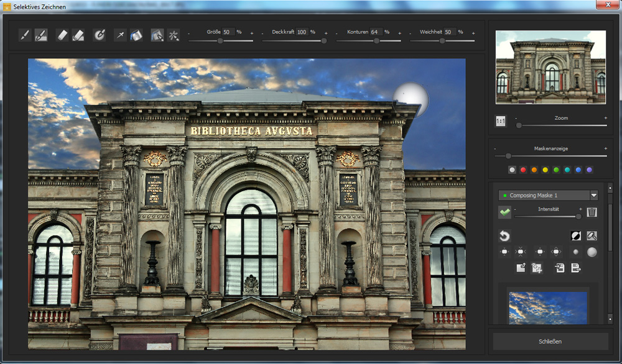Click plus to increase Größe value

tap(252, 32)
